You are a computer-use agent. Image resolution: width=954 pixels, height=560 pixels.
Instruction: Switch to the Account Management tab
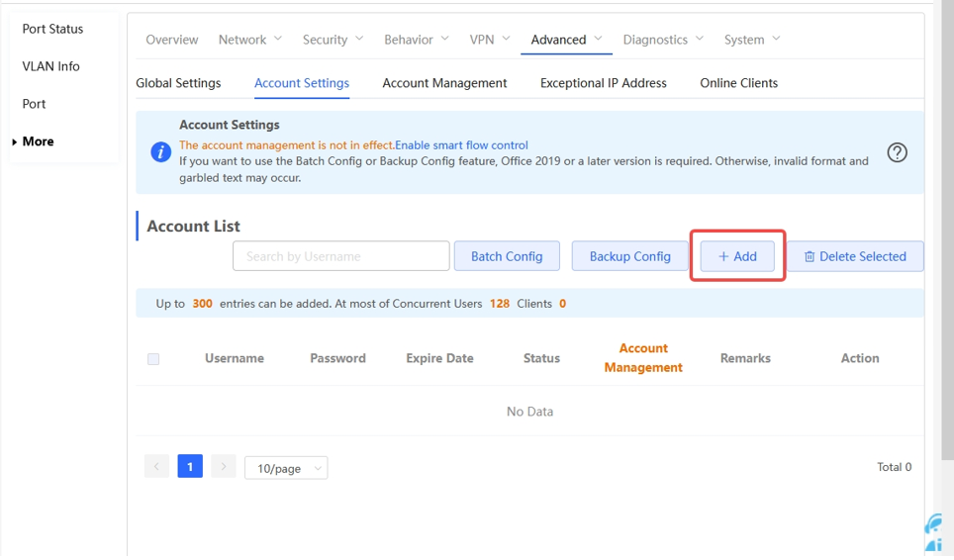[x=444, y=83]
